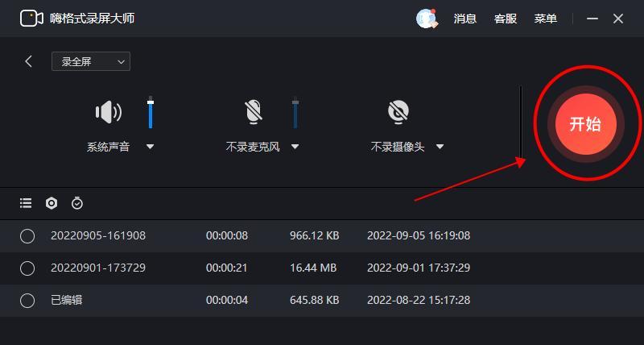Screen dimensions: 644x345
Task: Expand the 不录麦克风 dropdown arrow
Action: tap(295, 147)
